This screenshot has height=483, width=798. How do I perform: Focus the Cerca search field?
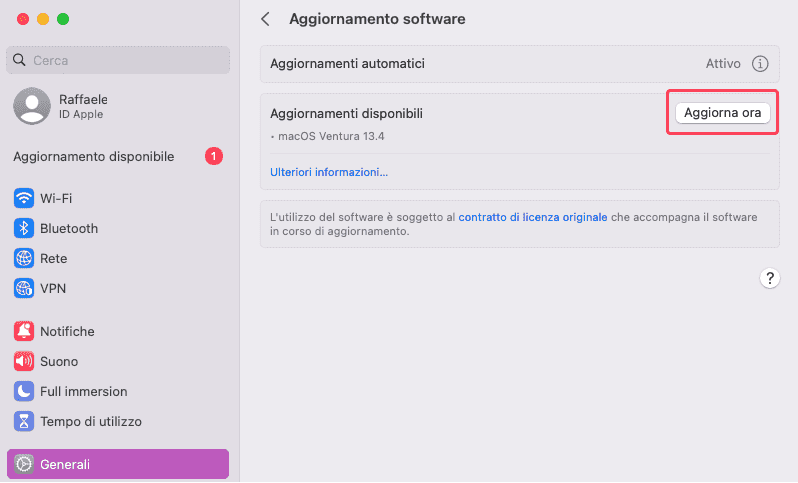click(x=118, y=60)
